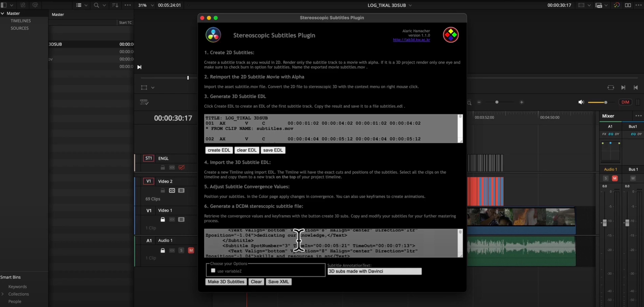Screen dimensions: 644x307
Task: Click the save EDL button
Action: tap(273, 150)
